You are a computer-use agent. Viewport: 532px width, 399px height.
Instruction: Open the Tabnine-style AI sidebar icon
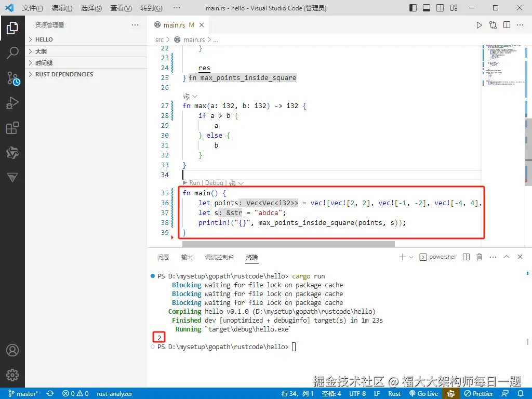[x=12, y=153]
